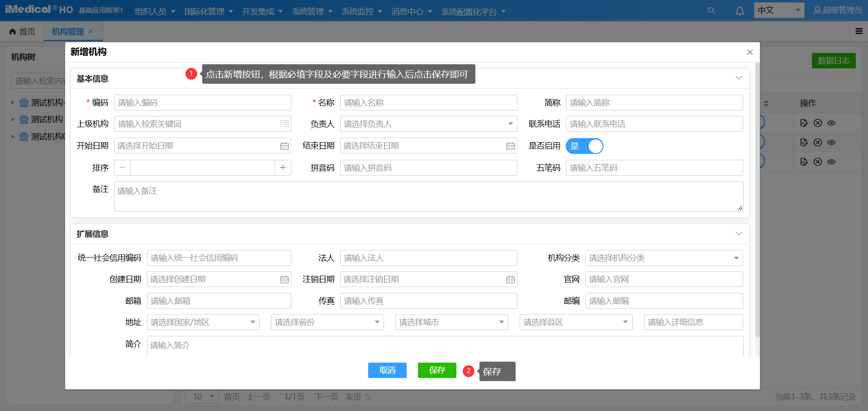The width and height of the screenshot is (868, 411).
Task: Click the blue 取消 button
Action: click(387, 370)
